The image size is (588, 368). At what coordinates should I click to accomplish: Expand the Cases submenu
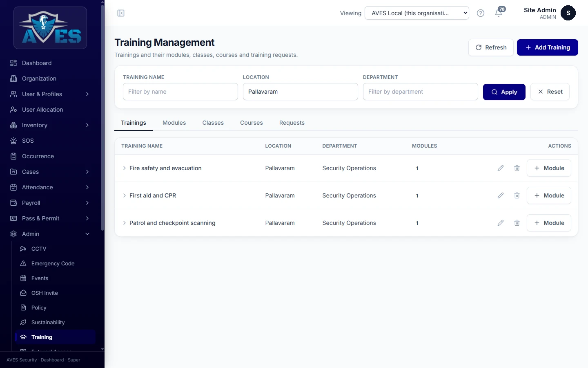pyautogui.click(x=50, y=172)
